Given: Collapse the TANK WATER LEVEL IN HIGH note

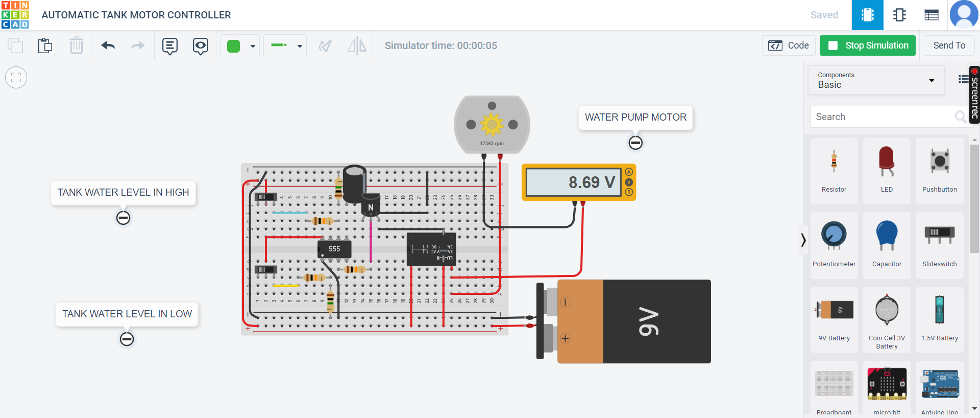Looking at the screenshot, I should click(x=123, y=218).
